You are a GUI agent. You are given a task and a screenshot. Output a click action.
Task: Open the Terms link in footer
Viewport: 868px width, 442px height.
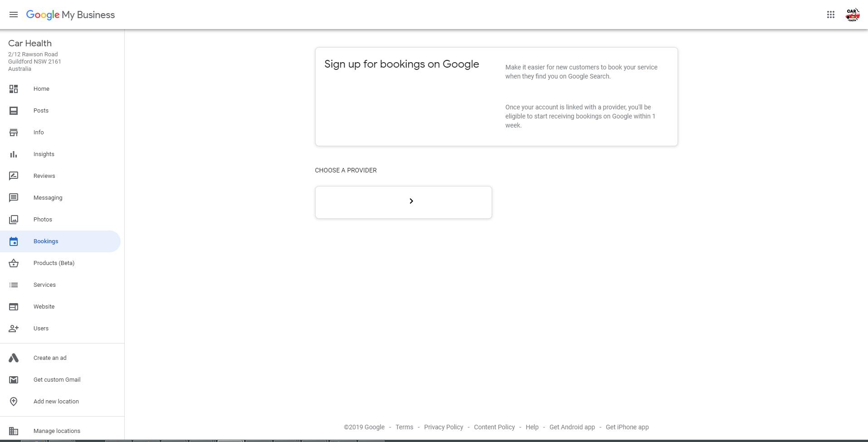(x=404, y=427)
